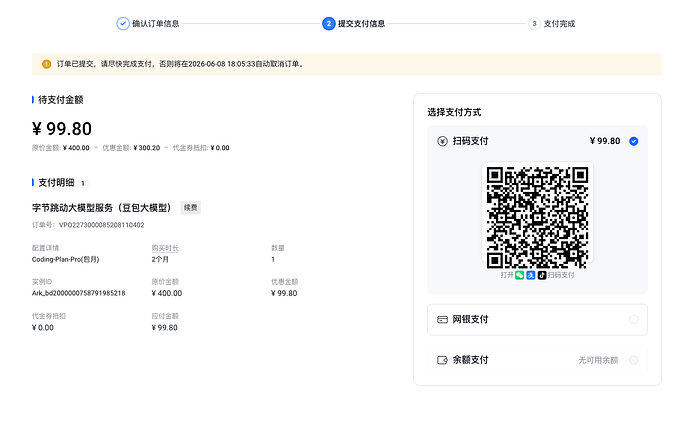690x421 pixels.
Task: Click the 原价金额 ¥ 400.00 value in details
Action: click(167, 293)
